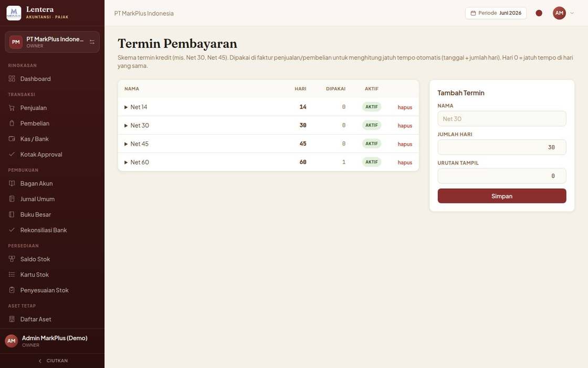Image resolution: width=588 pixels, height=368 pixels.
Task: Click the Net 60 name text
Action: (x=140, y=162)
